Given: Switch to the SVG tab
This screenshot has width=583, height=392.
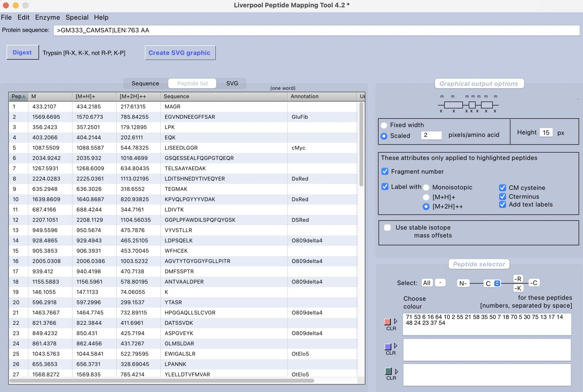Looking at the screenshot, I should [x=232, y=83].
